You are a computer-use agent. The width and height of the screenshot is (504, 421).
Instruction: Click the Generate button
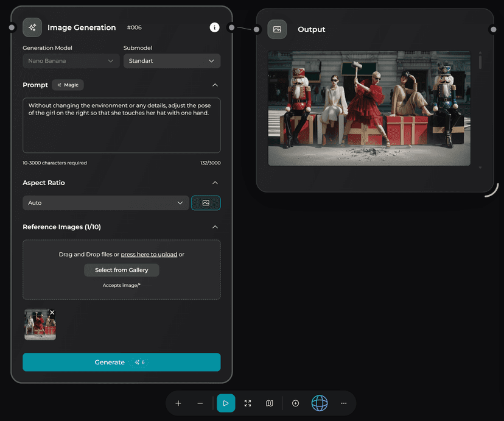click(x=121, y=362)
